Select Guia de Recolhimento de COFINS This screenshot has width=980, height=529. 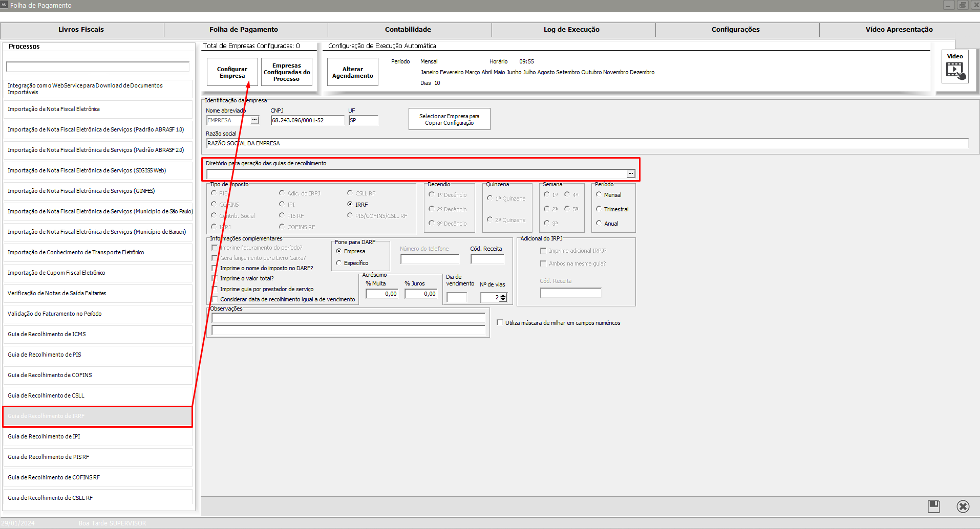click(x=98, y=375)
